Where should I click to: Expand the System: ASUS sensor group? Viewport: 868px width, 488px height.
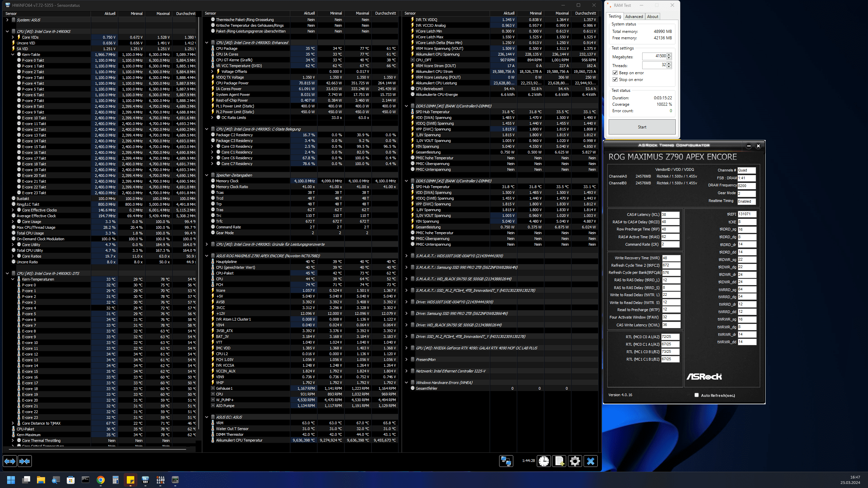point(7,20)
